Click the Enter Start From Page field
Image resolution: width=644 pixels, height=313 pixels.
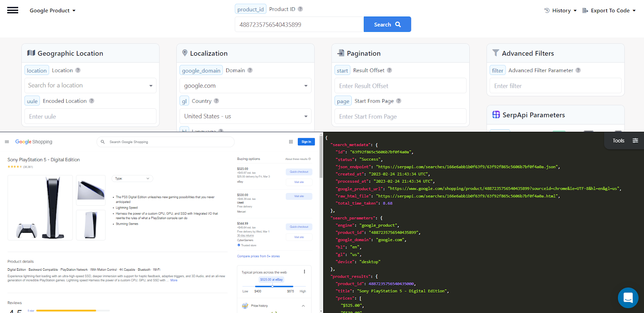click(400, 116)
